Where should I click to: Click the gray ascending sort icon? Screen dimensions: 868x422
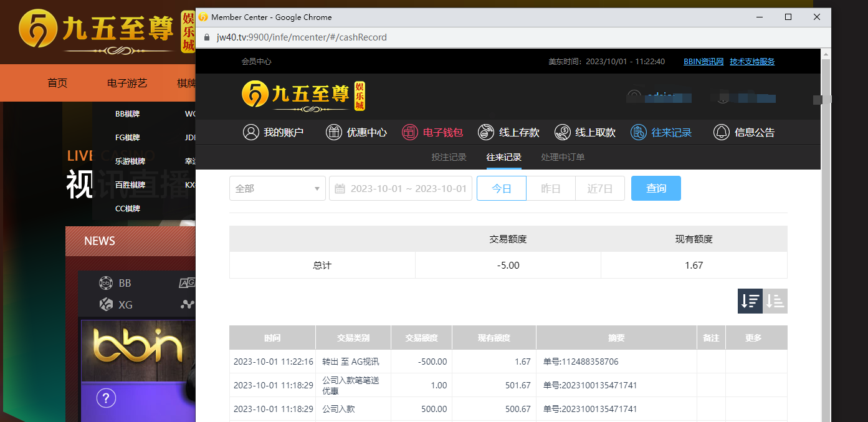(775, 301)
